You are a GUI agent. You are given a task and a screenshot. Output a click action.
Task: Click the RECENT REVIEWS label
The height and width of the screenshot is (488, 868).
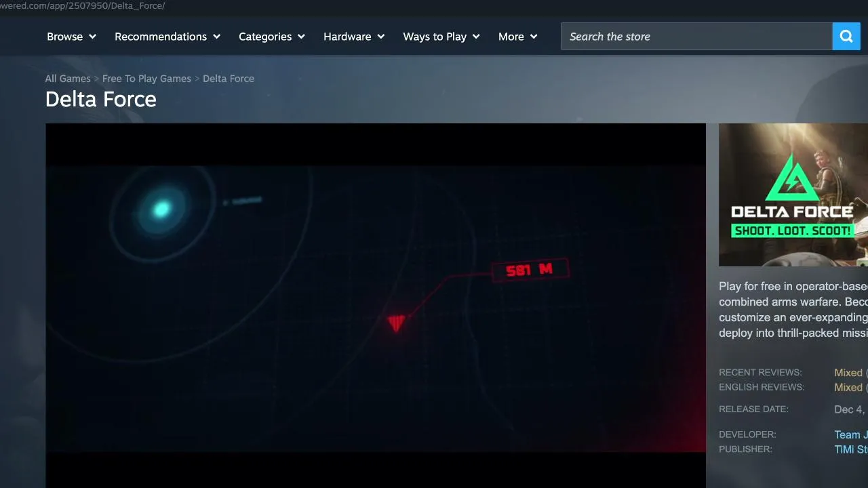tap(760, 373)
